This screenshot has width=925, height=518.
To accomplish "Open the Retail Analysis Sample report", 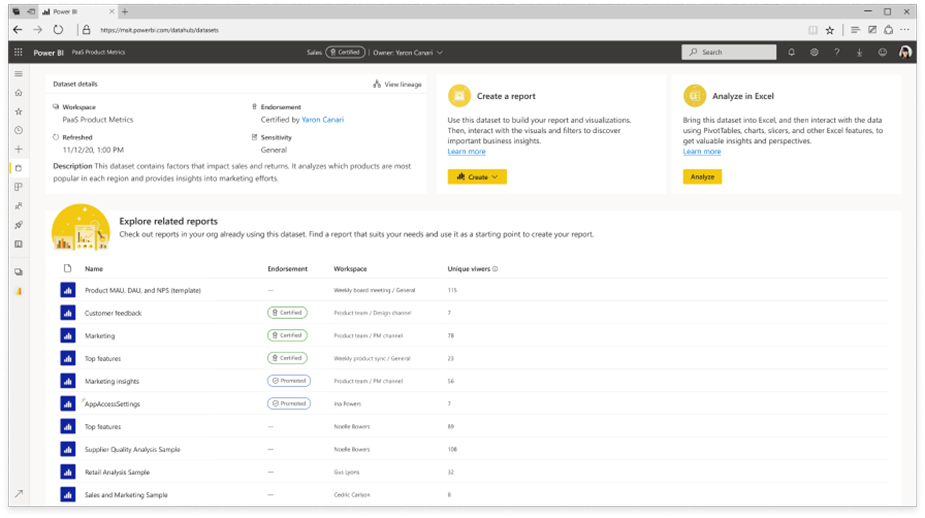I will click(117, 472).
